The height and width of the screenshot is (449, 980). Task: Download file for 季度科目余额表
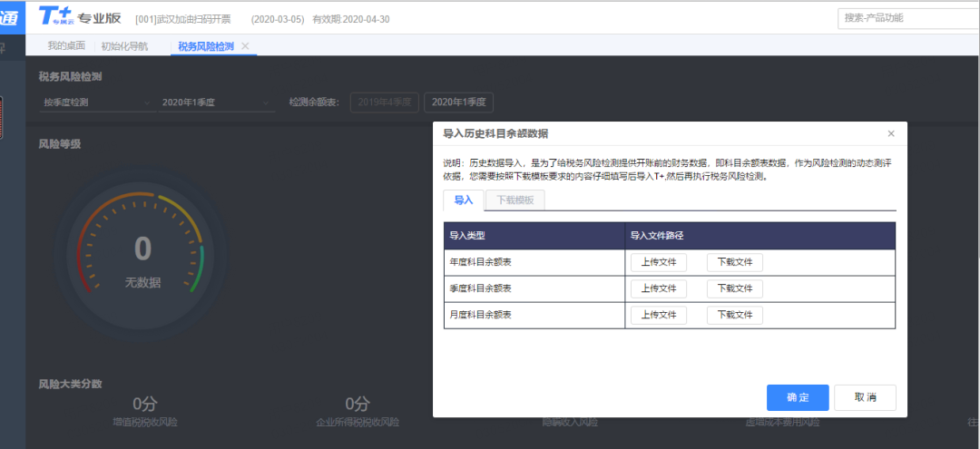click(734, 288)
